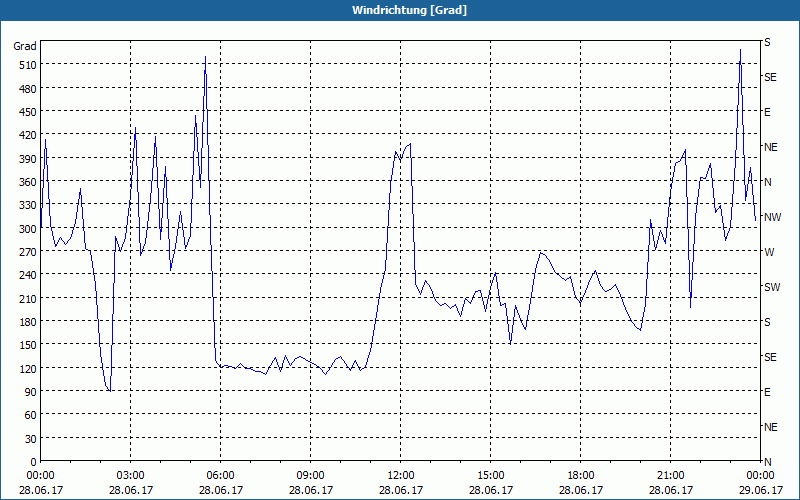The height and width of the screenshot is (500, 800).
Task: Click the 360 y-axis value
Action: 28,182
